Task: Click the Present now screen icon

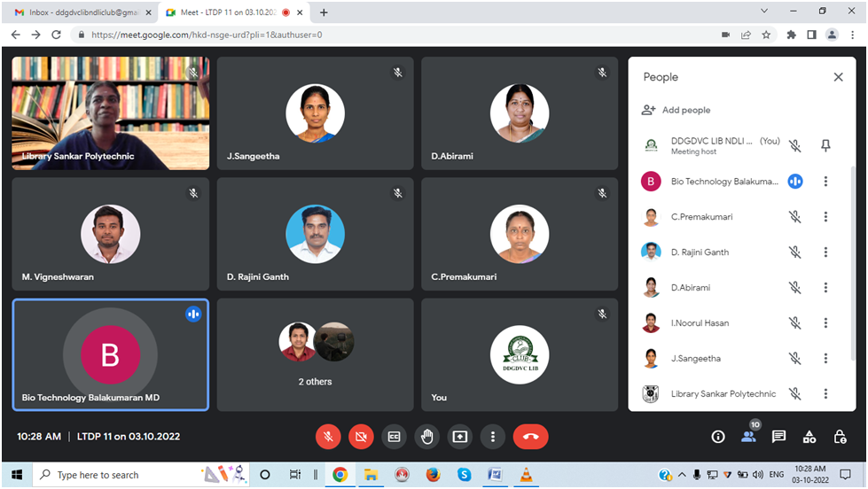Action: point(459,437)
